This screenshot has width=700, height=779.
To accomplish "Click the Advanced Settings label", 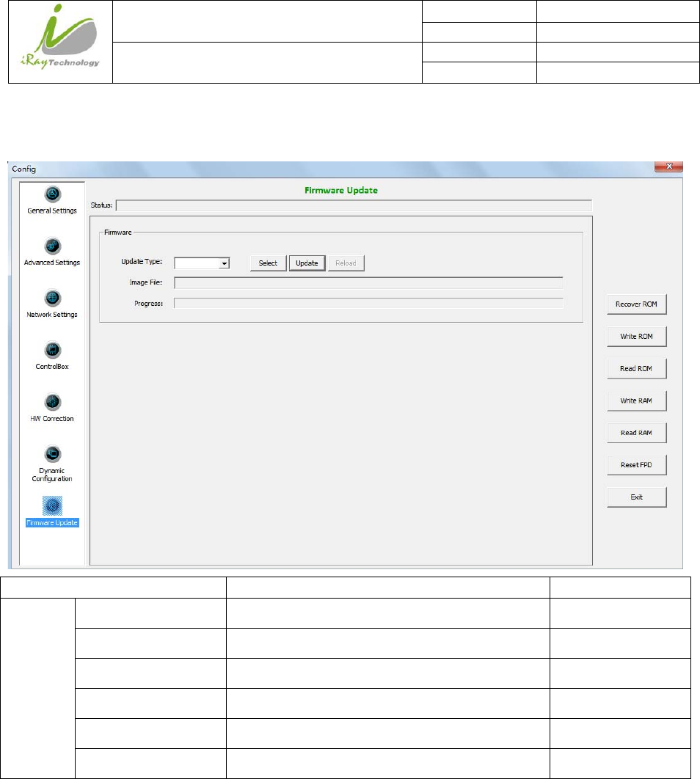I will click(x=52, y=263).
